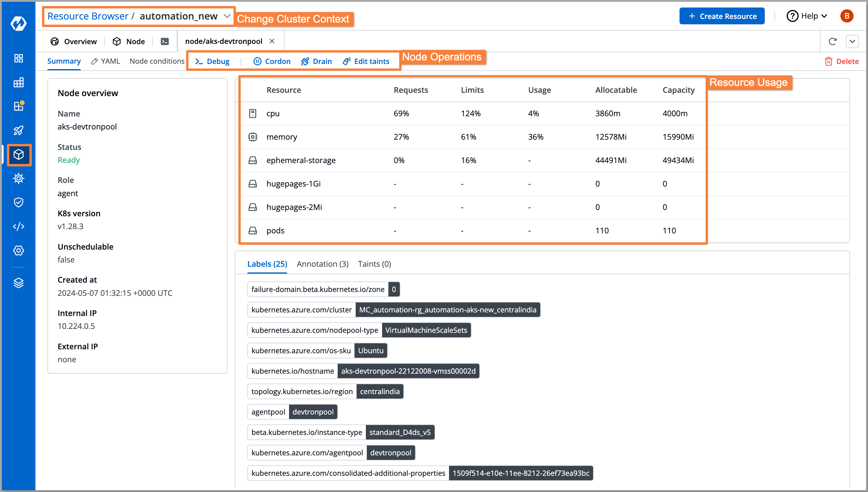
Task: Open Applications from the sidebar grid icon
Action: point(19,58)
